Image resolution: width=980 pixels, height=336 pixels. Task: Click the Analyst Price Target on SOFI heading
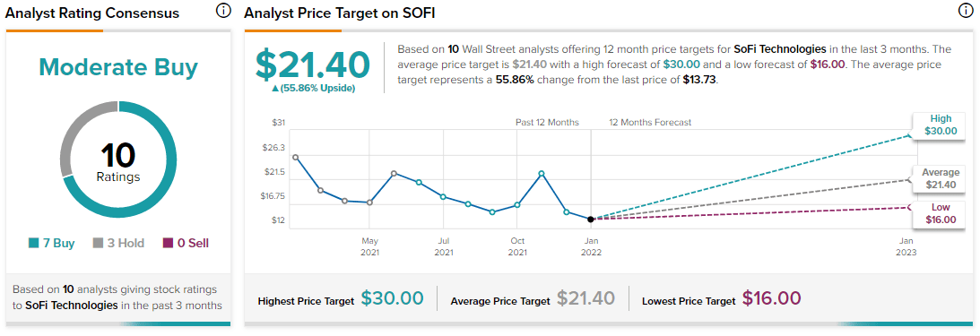[x=340, y=13]
